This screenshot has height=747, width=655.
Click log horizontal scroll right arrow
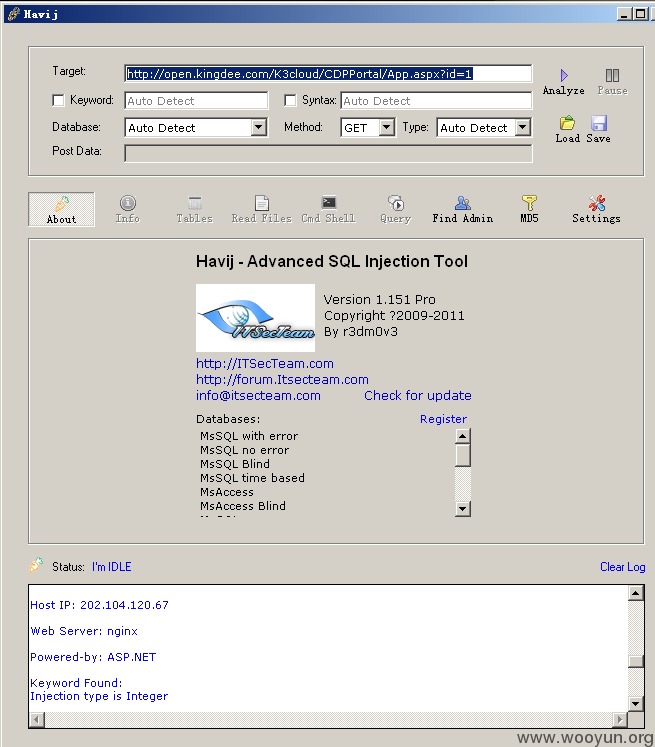[620, 719]
